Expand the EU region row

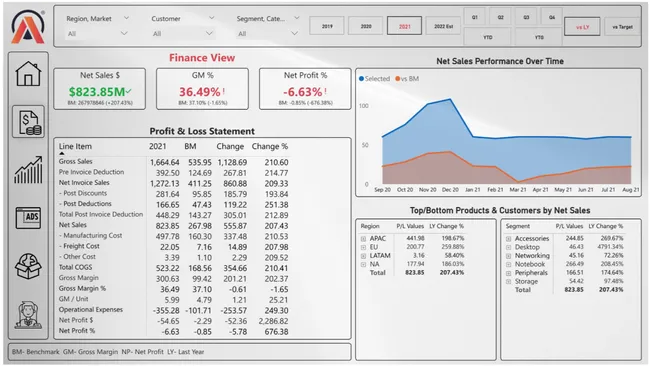click(x=363, y=247)
